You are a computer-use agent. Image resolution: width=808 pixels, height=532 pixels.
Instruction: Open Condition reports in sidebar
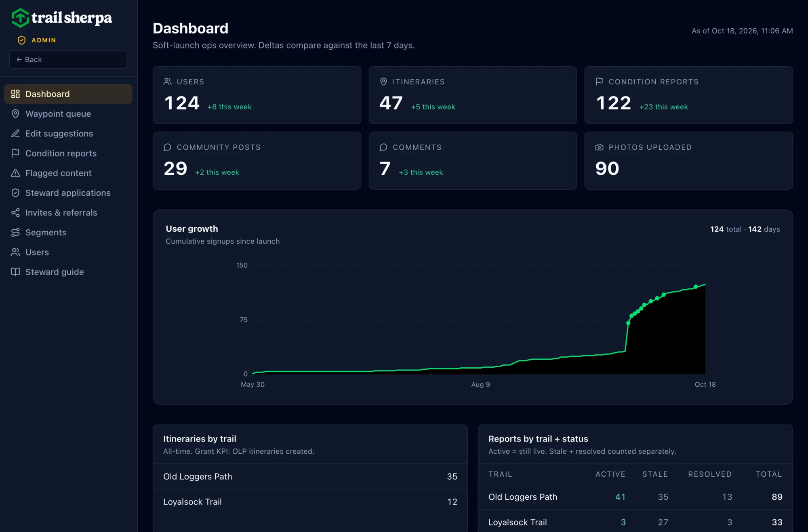(68, 153)
